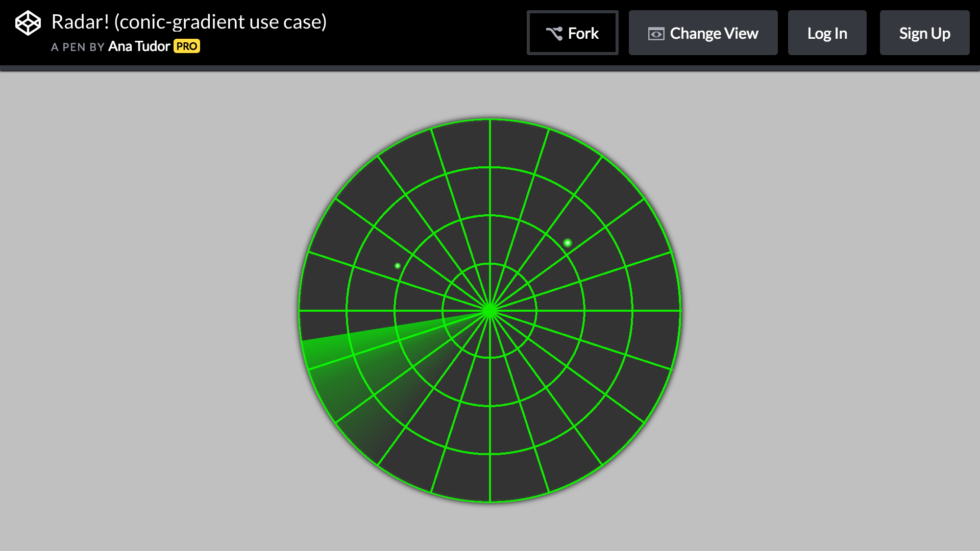980x551 pixels.
Task: Open the Log In page
Action: tap(827, 33)
